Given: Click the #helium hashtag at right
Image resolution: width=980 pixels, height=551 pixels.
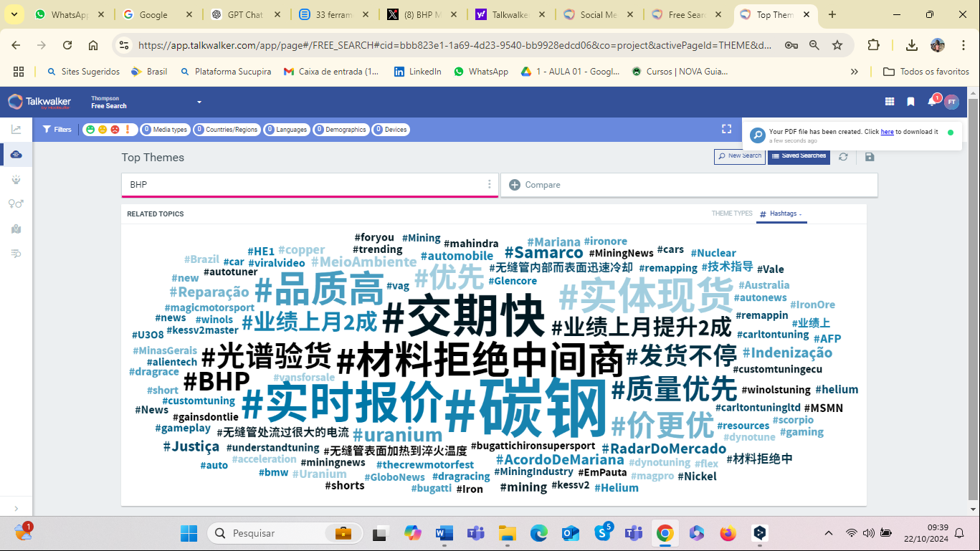Looking at the screenshot, I should [x=837, y=390].
